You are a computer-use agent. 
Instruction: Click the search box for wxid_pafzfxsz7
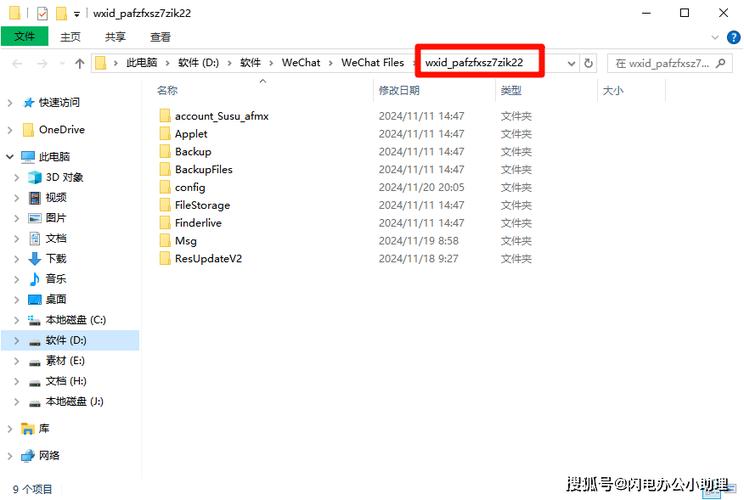coord(669,63)
